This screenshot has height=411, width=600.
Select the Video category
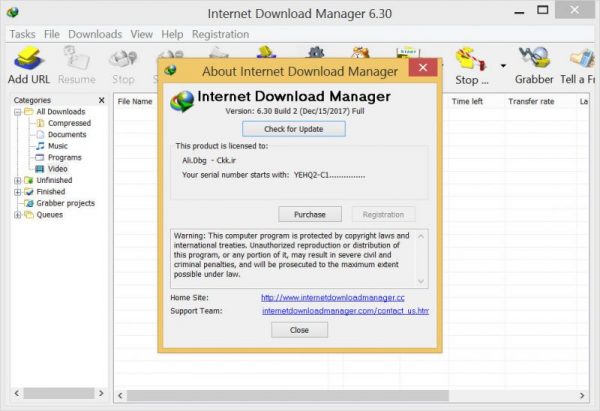click(57, 169)
